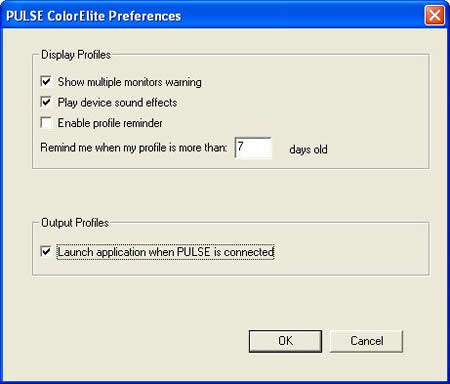
Task: Click the Output Profiles group heading
Action: pos(75,223)
